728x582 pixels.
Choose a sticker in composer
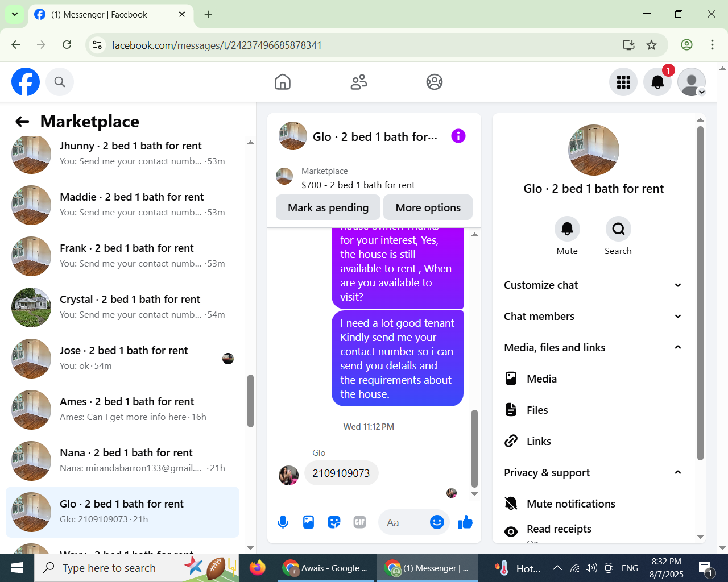[x=334, y=522]
